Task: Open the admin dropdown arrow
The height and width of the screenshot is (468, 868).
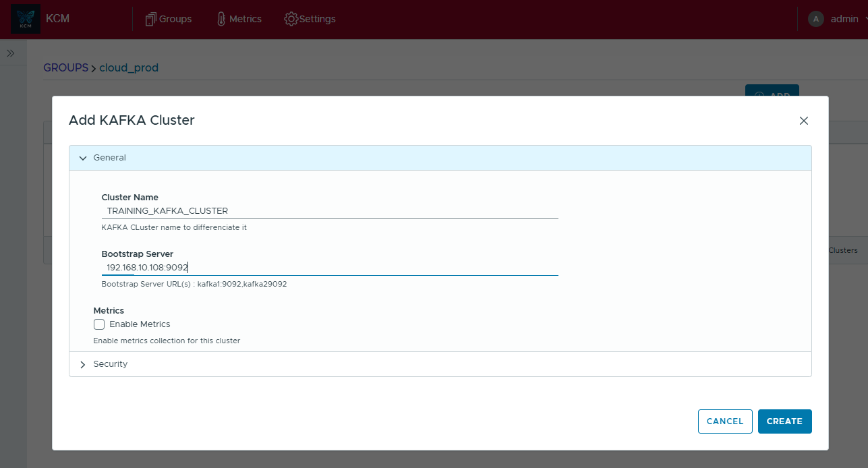Action: click(863, 20)
